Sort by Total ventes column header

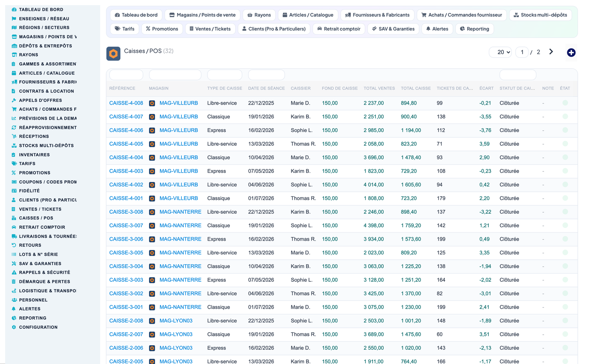379,88
